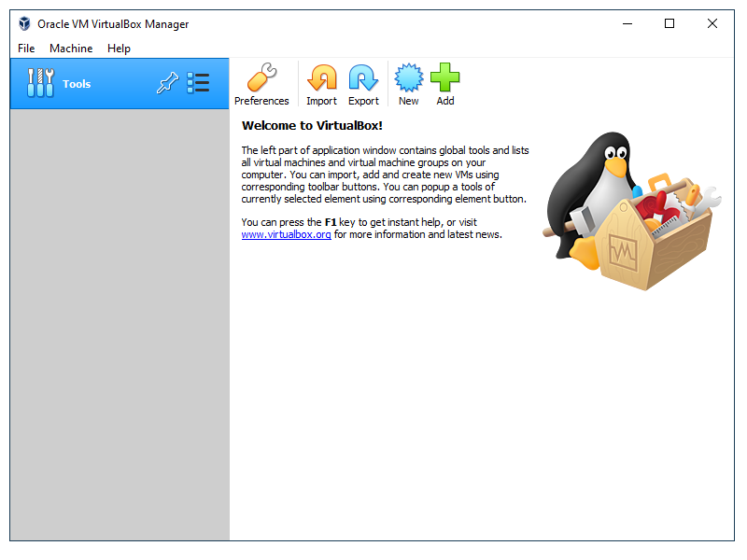Open Preferences with the wrench icon
747x560 pixels.
coord(261,77)
